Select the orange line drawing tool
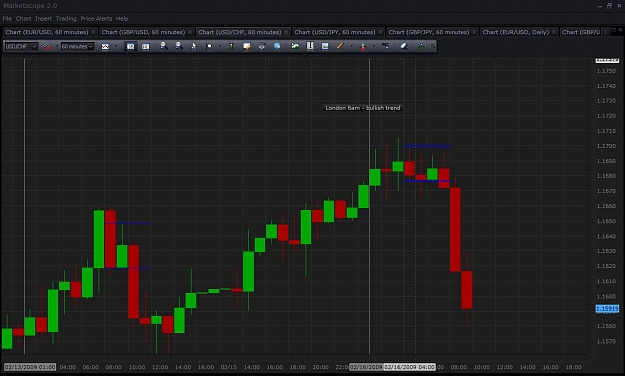Screen dimensions: 625x376 340,46
